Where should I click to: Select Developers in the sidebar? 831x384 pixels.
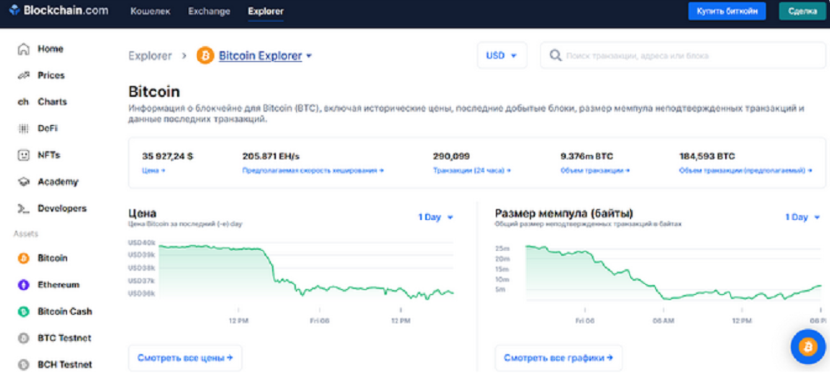pos(62,209)
